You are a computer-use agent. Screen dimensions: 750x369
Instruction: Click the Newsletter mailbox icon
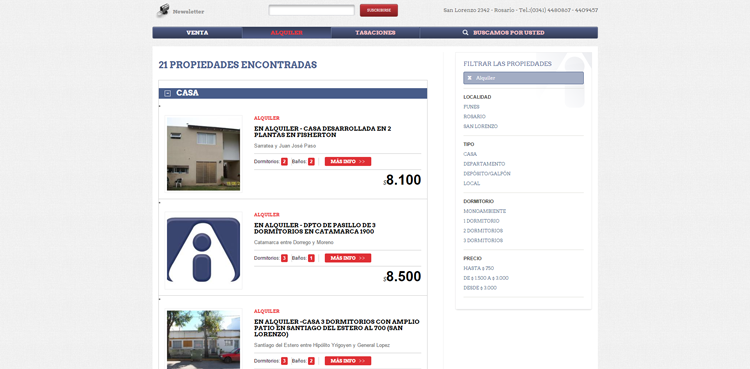pos(164,10)
